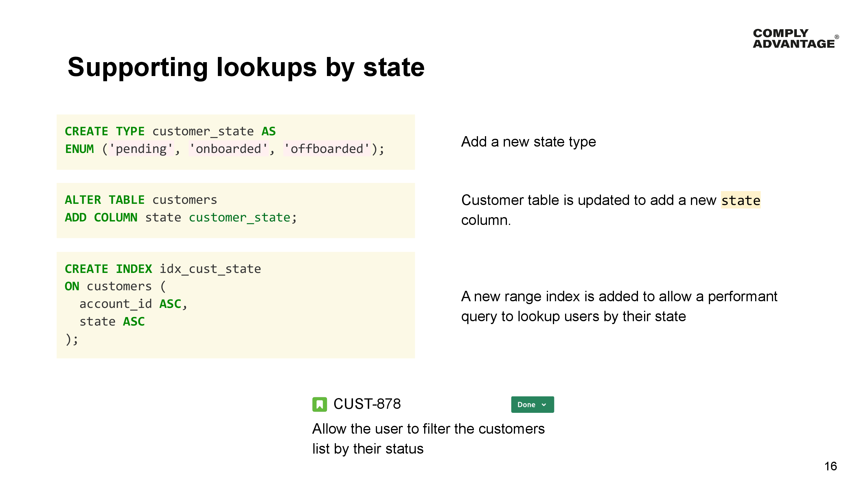Select the CREATE INDEX code block

(235, 304)
